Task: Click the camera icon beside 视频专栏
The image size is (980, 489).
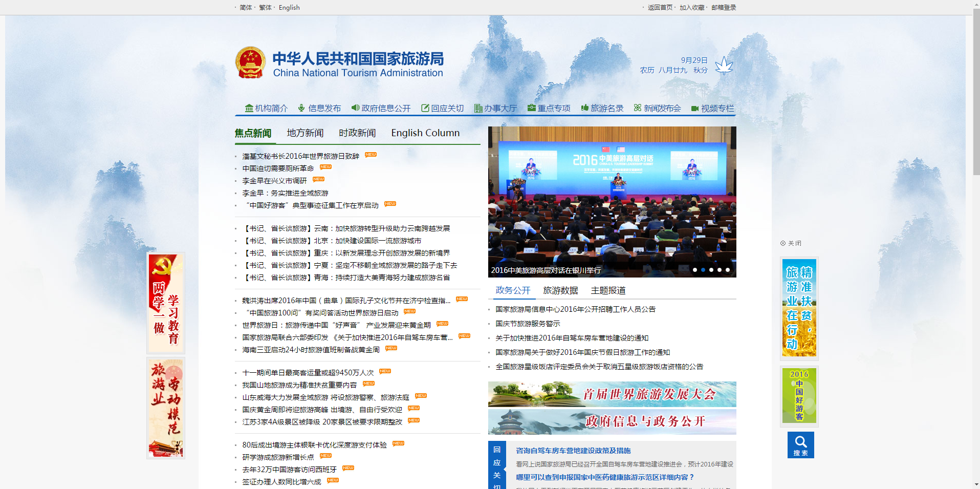Action: point(694,109)
